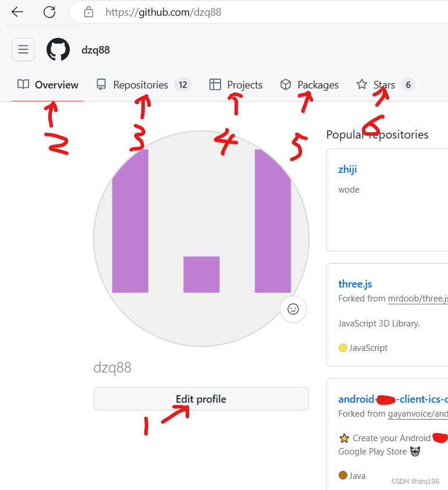Click the Edit profile button

point(201,399)
